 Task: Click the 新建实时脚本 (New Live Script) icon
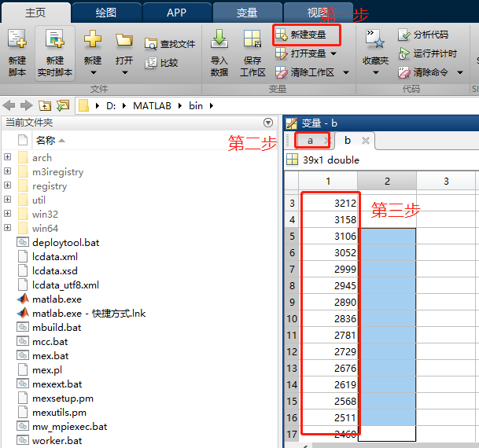coord(55,39)
